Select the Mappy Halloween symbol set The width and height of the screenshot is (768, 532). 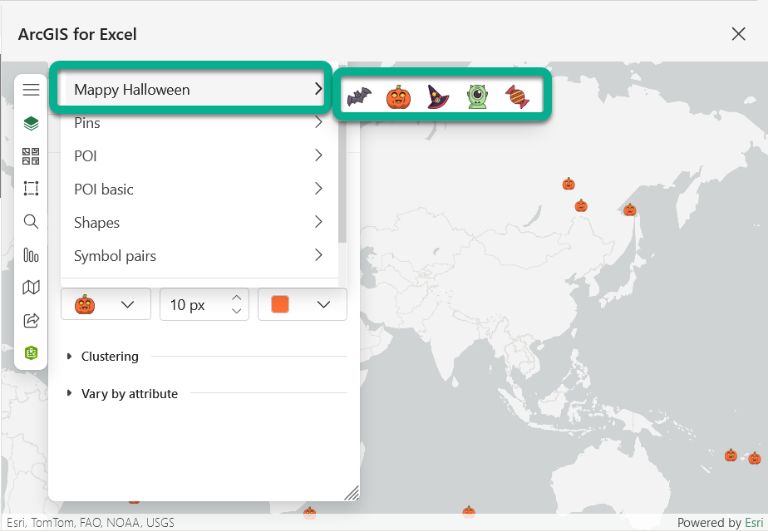[x=191, y=89]
